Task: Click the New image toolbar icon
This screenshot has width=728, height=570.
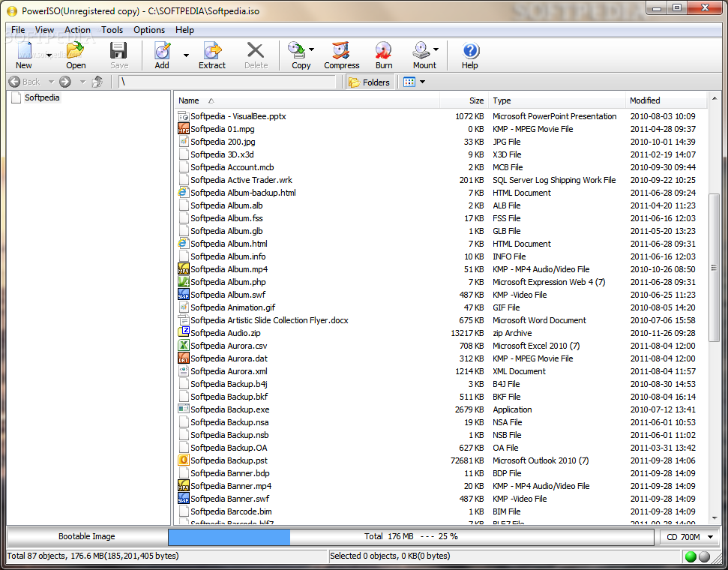Action: (24, 51)
